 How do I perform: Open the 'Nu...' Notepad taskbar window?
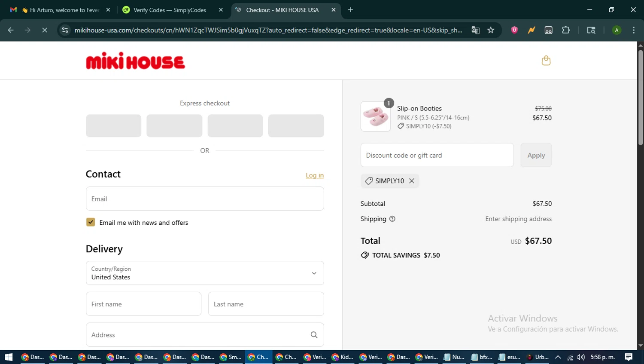pyautogui.click(x=454, y=357)
